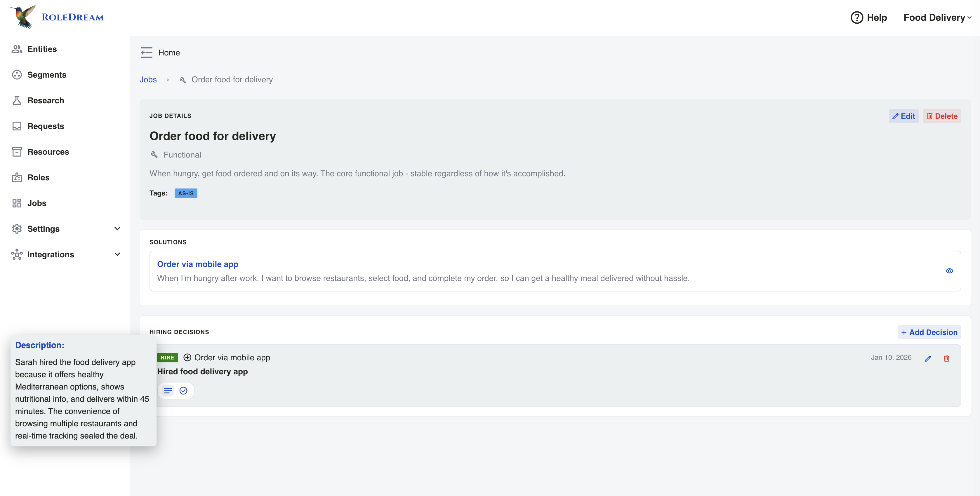Click the Help question mark icon
980x496 pixels.
click(856, 18)
